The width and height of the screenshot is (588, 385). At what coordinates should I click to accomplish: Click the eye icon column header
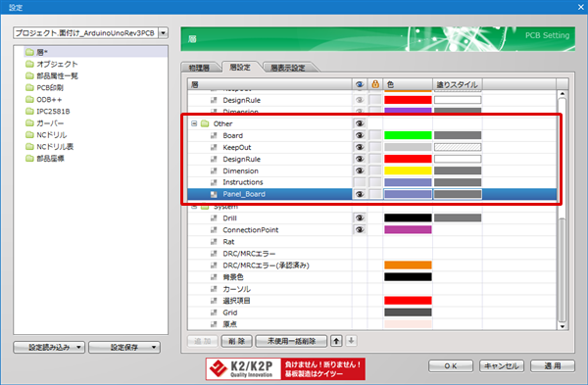360,84
